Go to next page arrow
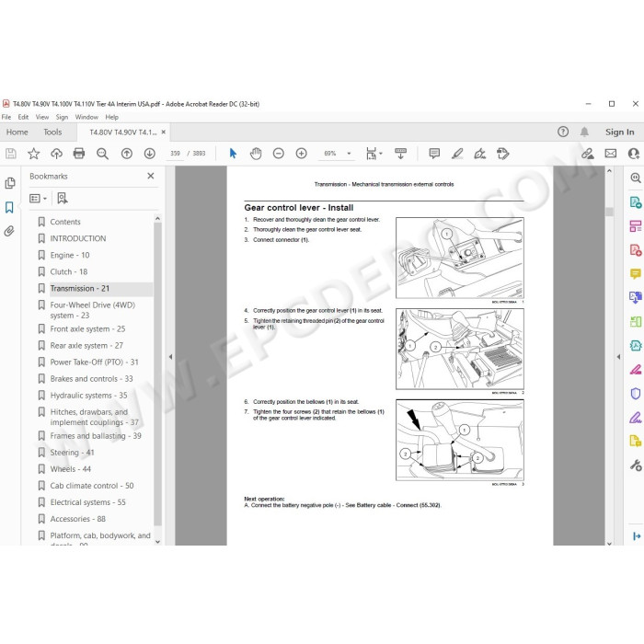This screenshot has height=644, width=644. [149, 154]
